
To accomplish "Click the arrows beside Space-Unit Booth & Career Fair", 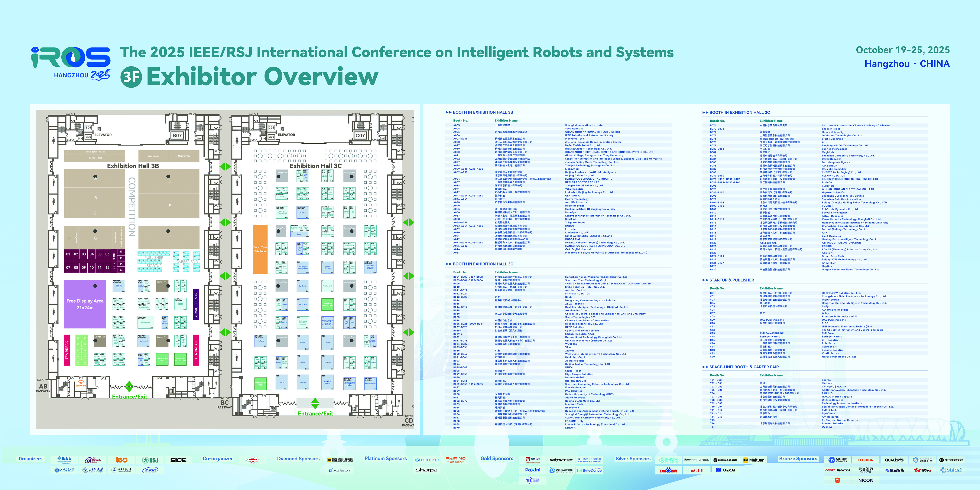I will [x=705, y=367].
